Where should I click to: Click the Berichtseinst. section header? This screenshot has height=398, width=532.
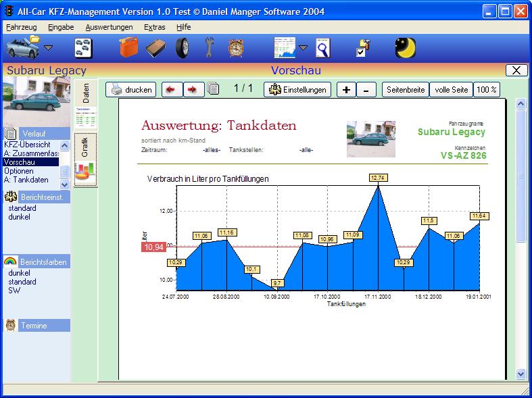click(x=45, y=197)
